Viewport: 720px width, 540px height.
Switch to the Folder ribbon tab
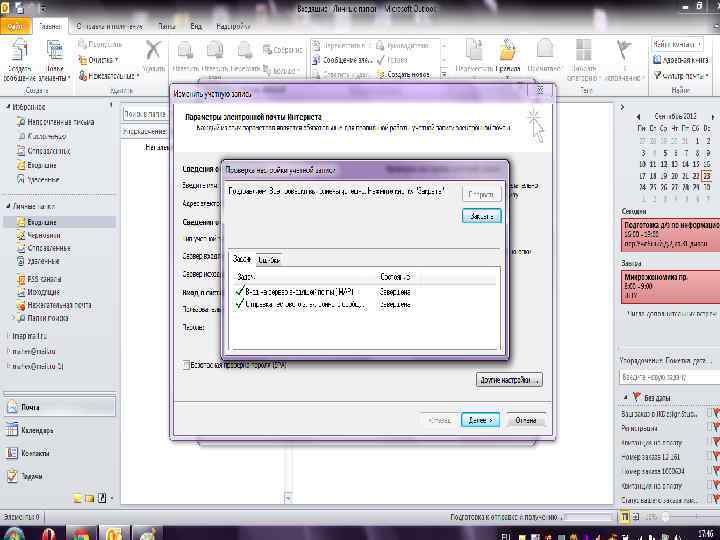click(x=167, y=26)
